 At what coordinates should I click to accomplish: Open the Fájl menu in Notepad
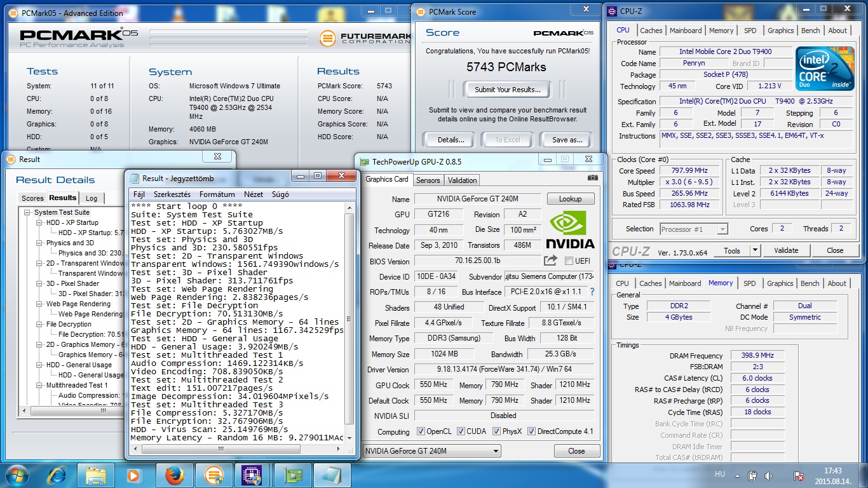[139, 194]
